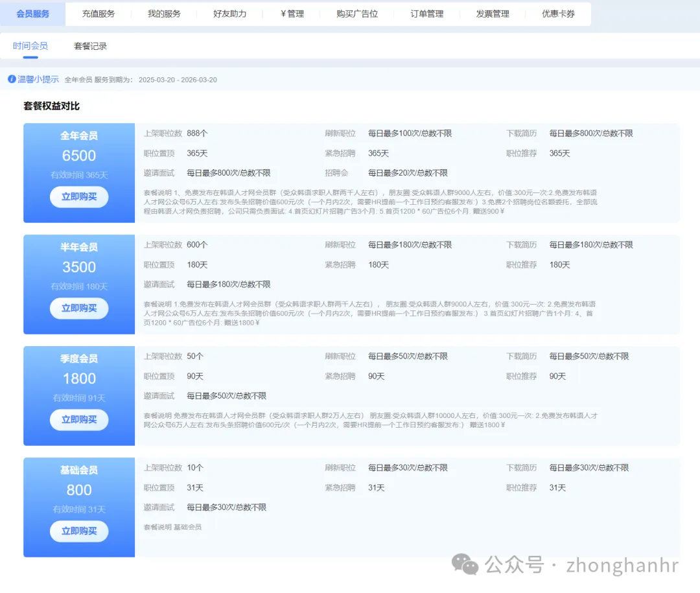
Task: Open 订单管理 tab
Action: (x=426, y=14)
